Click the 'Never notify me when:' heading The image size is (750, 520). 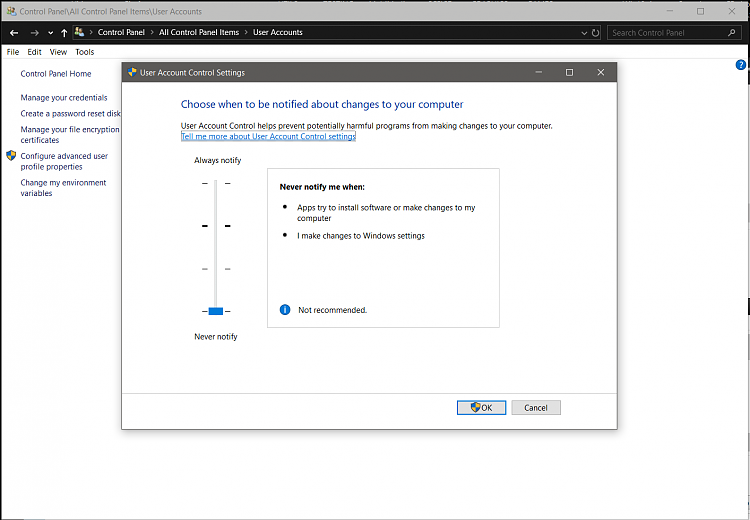point(322,187)
